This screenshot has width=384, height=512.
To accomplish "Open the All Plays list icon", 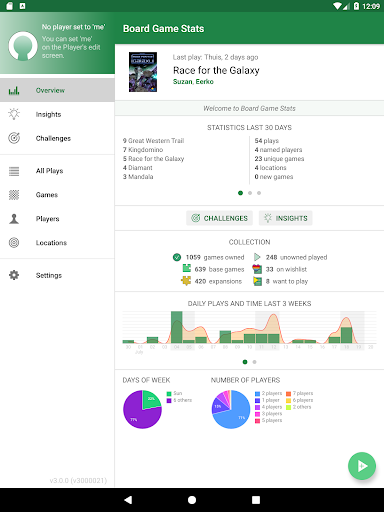I will click(x=14, y=171).
